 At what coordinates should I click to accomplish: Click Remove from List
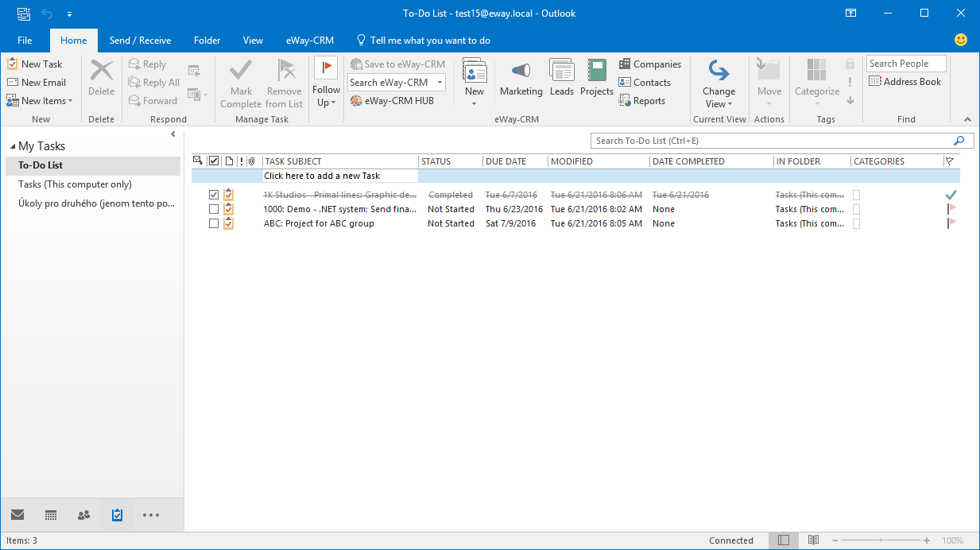click(x=284, y=84)
